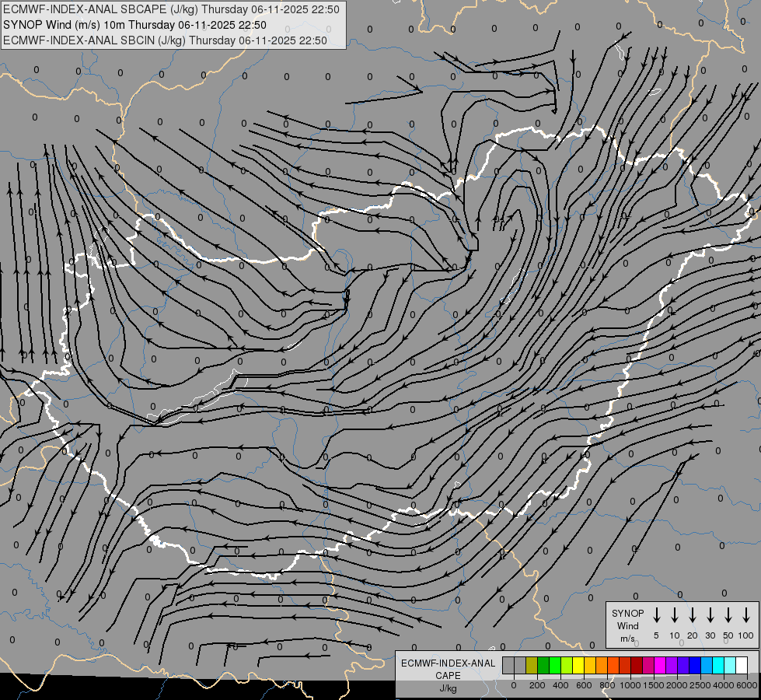
Task: Click the 2000 tick label on CAPE scale
Action: click(x=676, y=685)
